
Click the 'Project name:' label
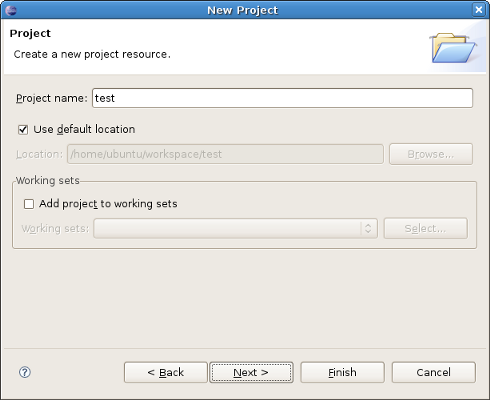click(52, 98)
